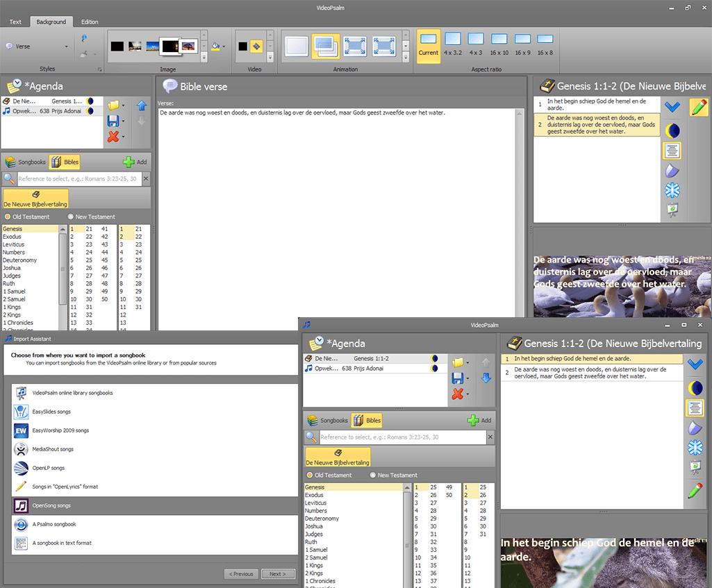Viewport: 712px width, 588px height.
Task: Open paint bucket dropdown arrow
Action: [224, 47]
